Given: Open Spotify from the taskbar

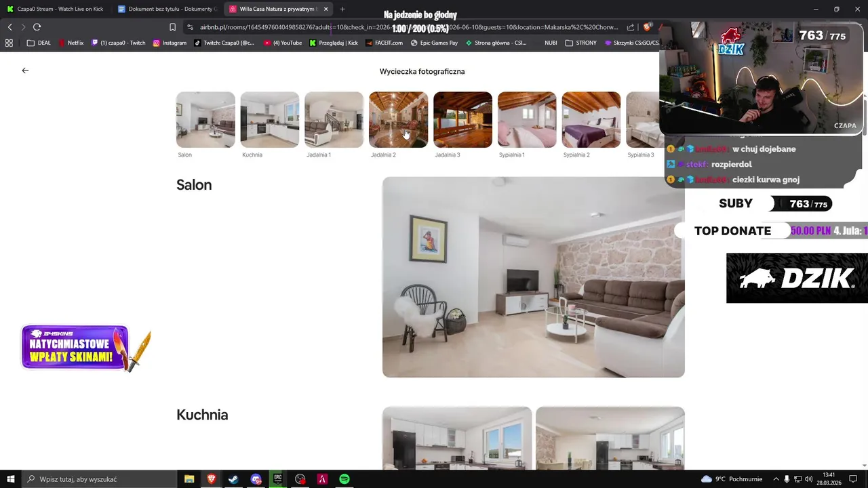Looking at the screenshot, I should [344, 479].
